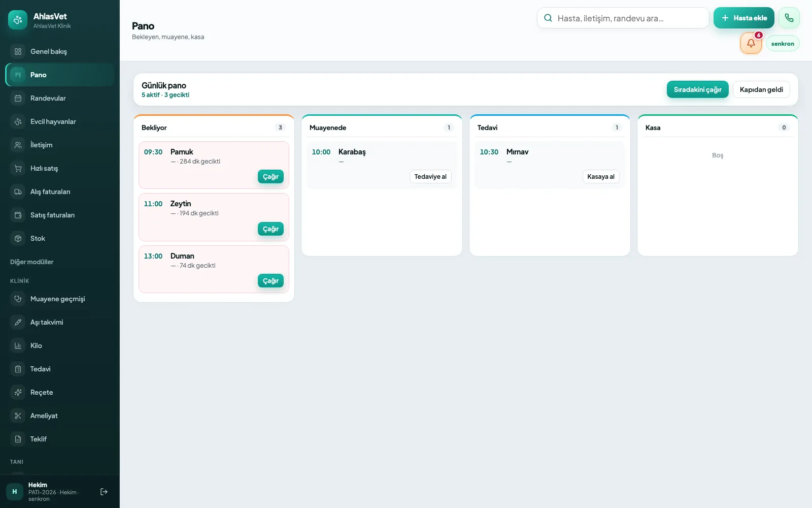Select Genel bakış in the sidebar
The height and width of the screenshot is (508, 812).
pos(60,51)
